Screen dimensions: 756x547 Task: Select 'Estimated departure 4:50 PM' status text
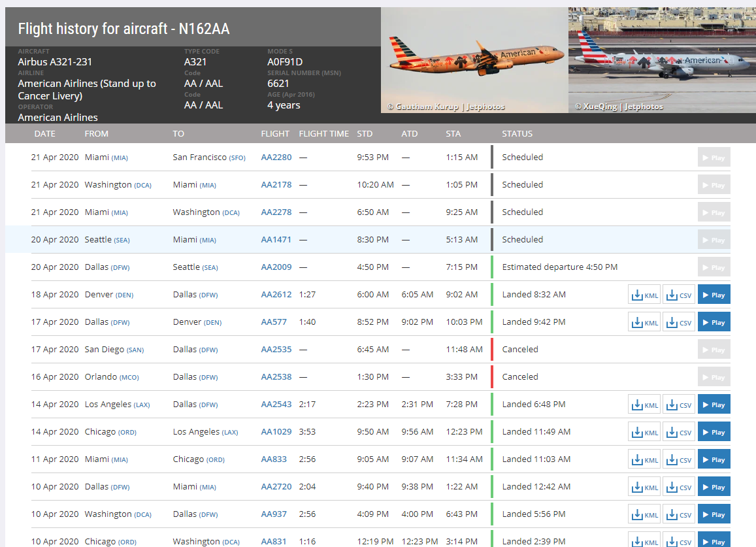(x=559, y=267)
